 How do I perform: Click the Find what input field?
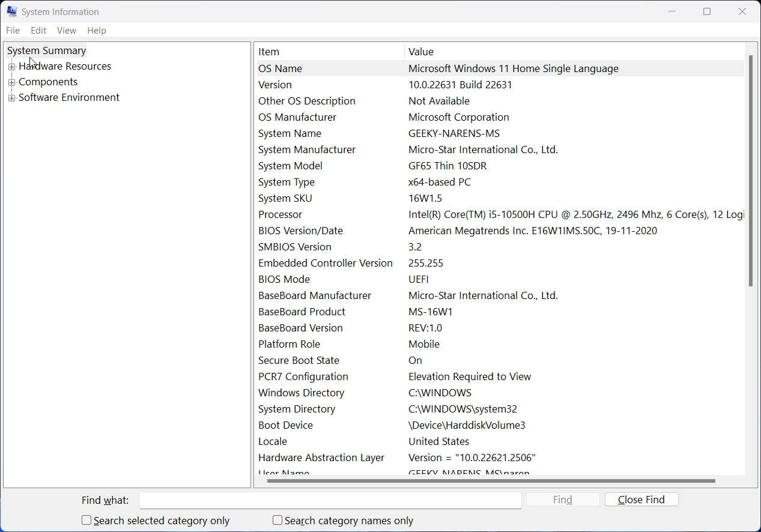[330, 500]
